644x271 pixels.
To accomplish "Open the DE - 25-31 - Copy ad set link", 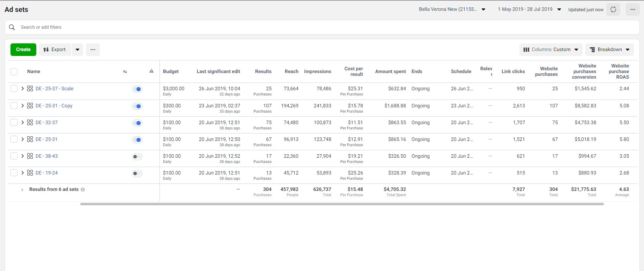I will tap(54, 106).
